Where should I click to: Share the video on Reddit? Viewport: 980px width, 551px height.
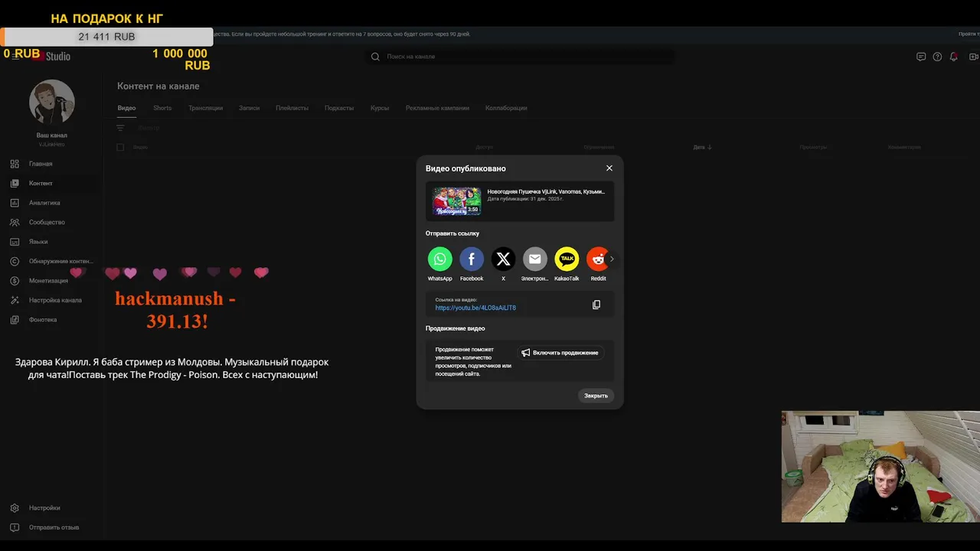pyautogui.click(x=598, y=259)
